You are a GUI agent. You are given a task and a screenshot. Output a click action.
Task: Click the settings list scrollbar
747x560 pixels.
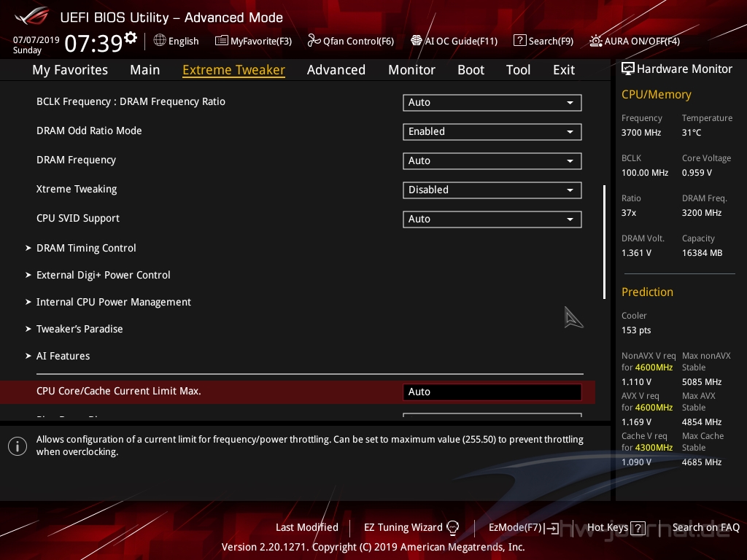point(604,242)
